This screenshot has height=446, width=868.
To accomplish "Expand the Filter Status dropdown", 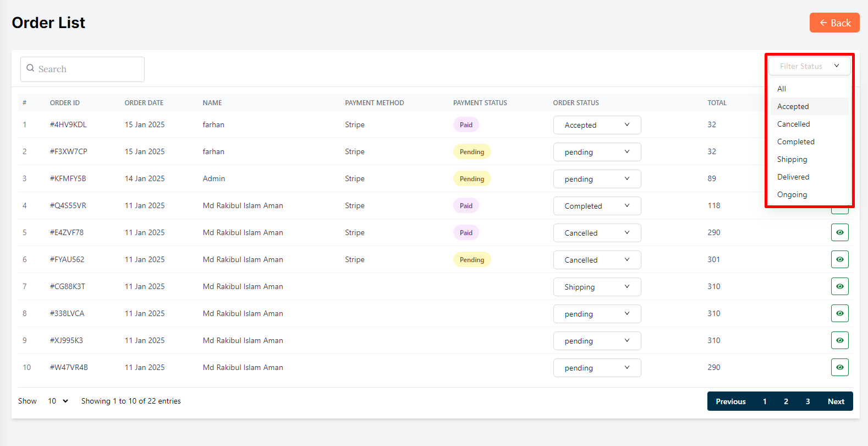I will coord(809,66).
